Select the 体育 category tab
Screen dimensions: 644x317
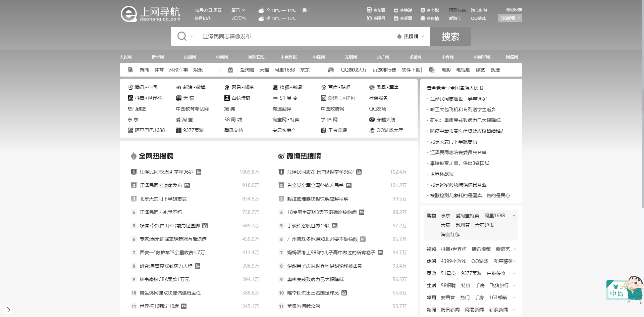159,70
